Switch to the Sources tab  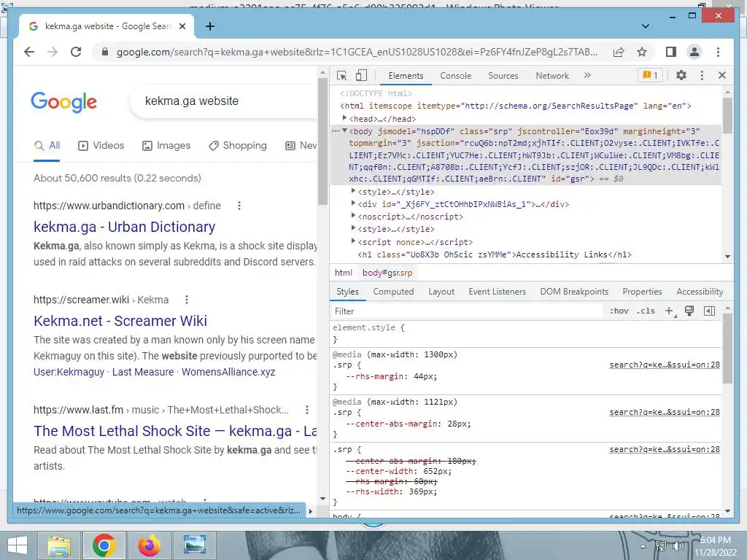503,76
